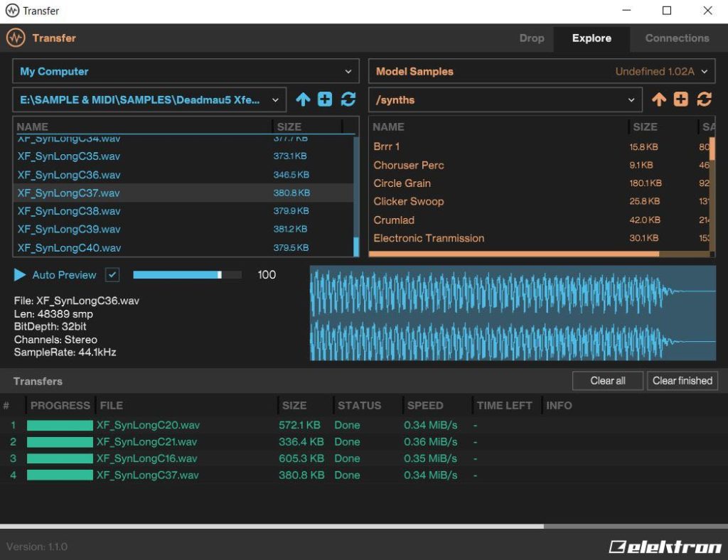Sort computer files by SIZE column
This screenshot has width=728, height=560.
point(307,126)
